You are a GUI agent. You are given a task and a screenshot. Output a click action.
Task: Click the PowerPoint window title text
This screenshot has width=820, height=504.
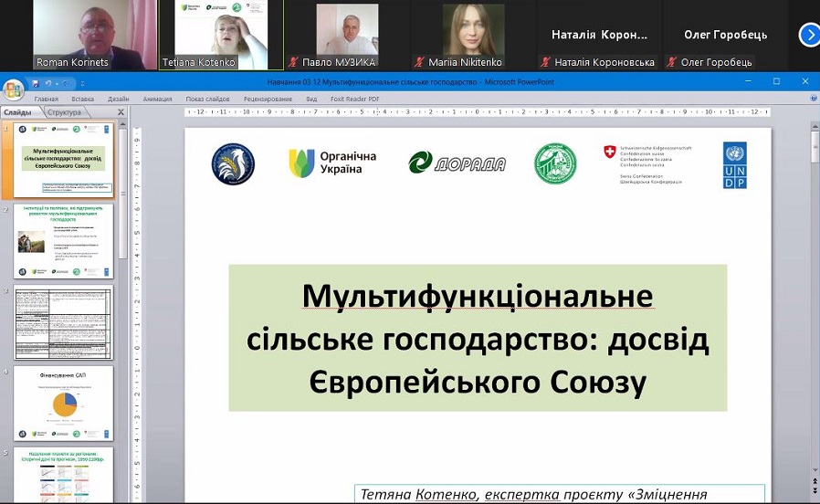411,82
